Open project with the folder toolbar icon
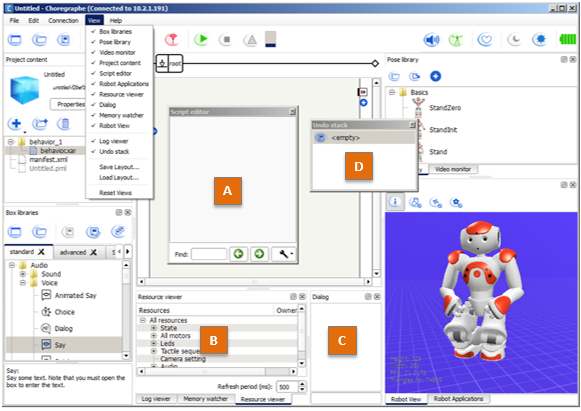Screen dimensions: 581x411 point(40,40)
